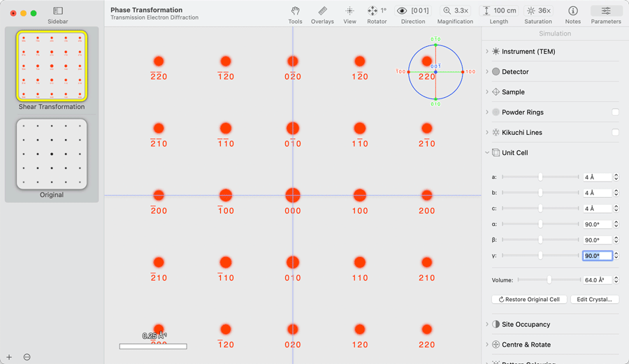This screenshot has height=364, width=629.
Task: Click the Edit Crystal button
Action: point(594,299)
